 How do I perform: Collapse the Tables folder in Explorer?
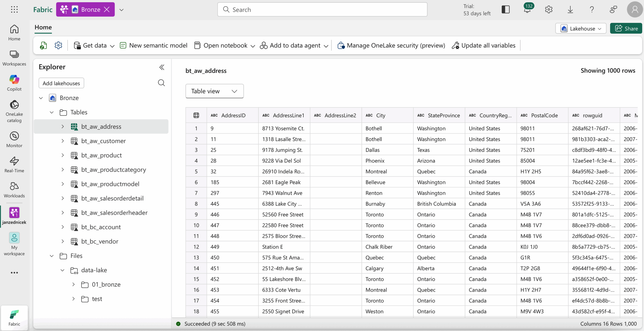tap(52, 112)
